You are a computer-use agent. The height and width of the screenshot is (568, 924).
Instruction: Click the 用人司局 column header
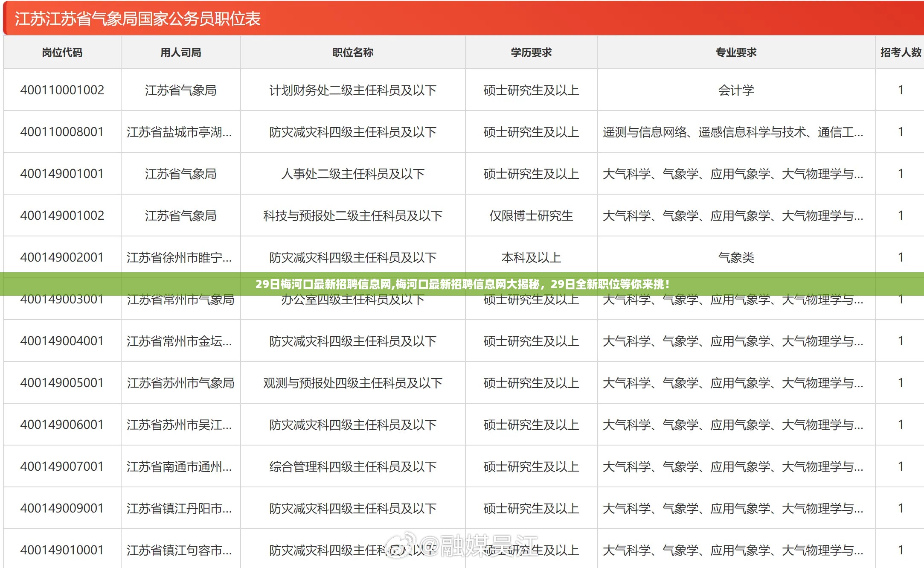pos(181,52)
